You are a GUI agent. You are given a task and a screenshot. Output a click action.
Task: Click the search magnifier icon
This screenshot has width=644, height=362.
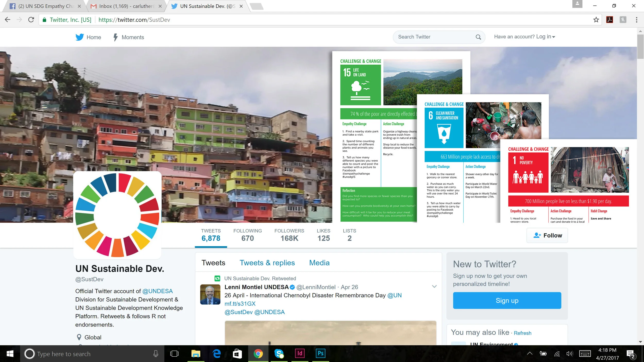tap(478, 37)
